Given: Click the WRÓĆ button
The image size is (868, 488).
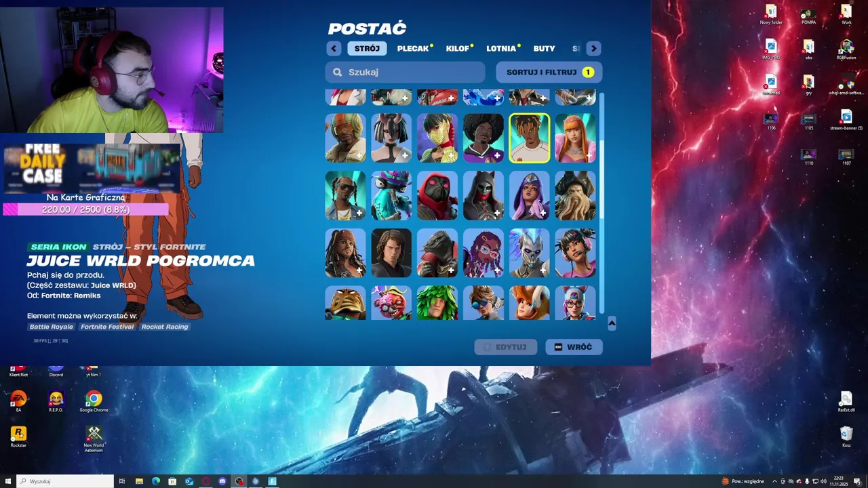Looking at the screenshot, I should pos(574,347).
